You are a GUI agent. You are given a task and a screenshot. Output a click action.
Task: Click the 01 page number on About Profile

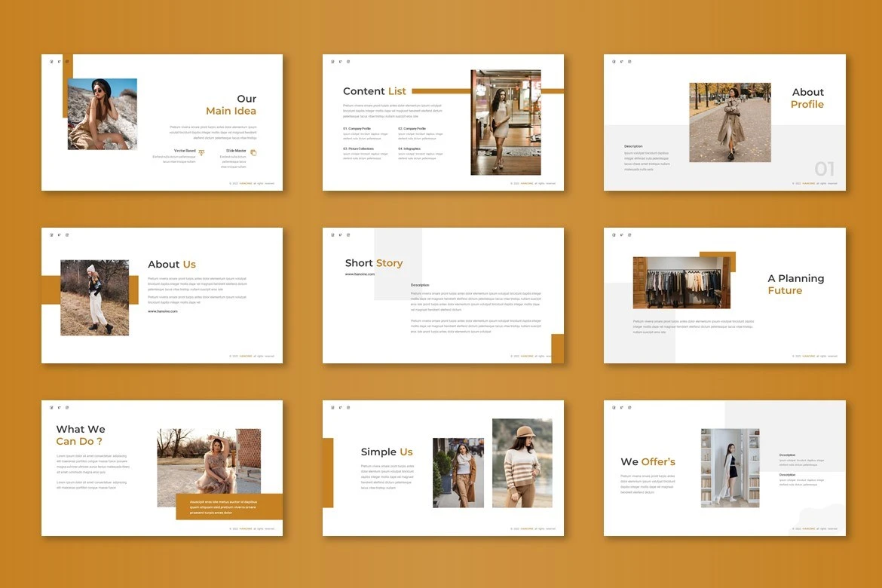824,169
